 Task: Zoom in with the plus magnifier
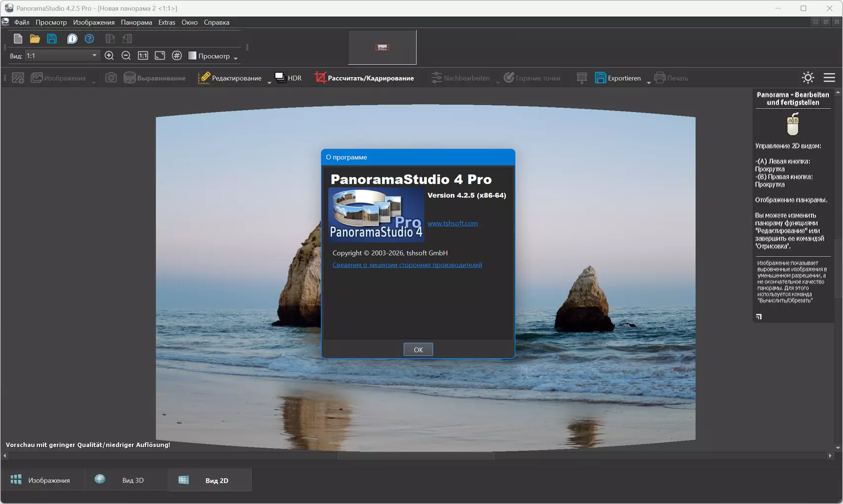109,56
